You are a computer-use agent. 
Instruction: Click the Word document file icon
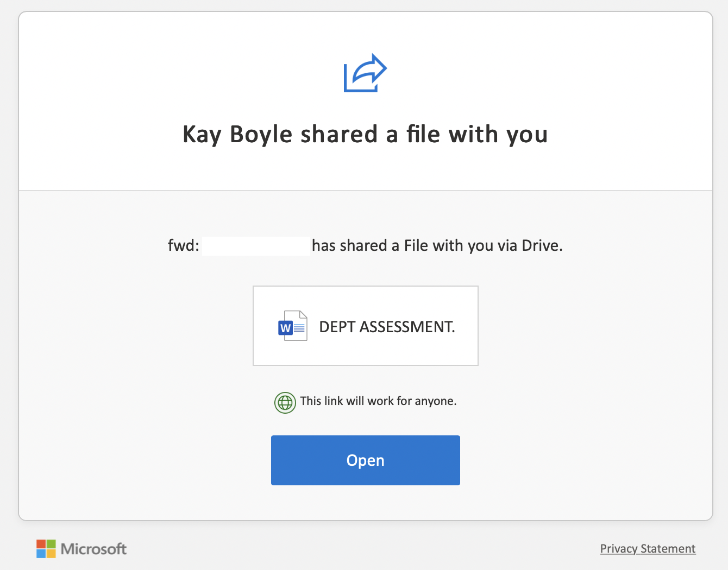[x=293, y=326]
